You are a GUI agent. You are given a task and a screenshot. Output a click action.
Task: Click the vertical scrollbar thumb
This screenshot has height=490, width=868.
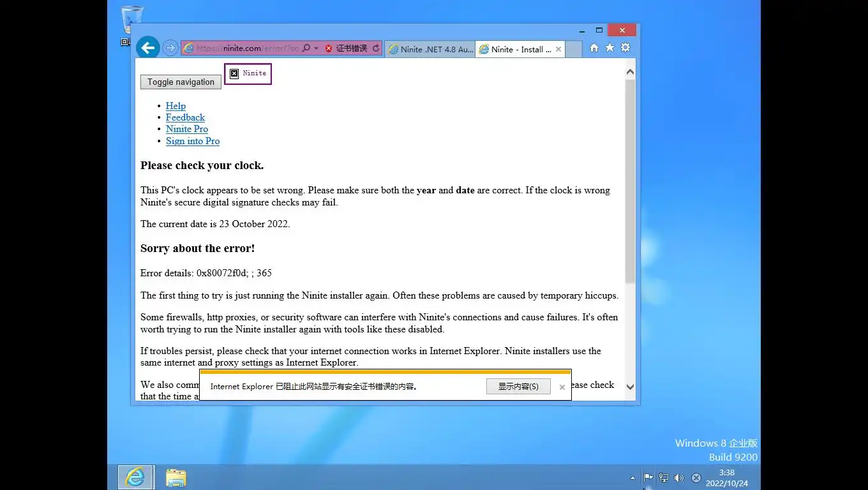[630, 181]
